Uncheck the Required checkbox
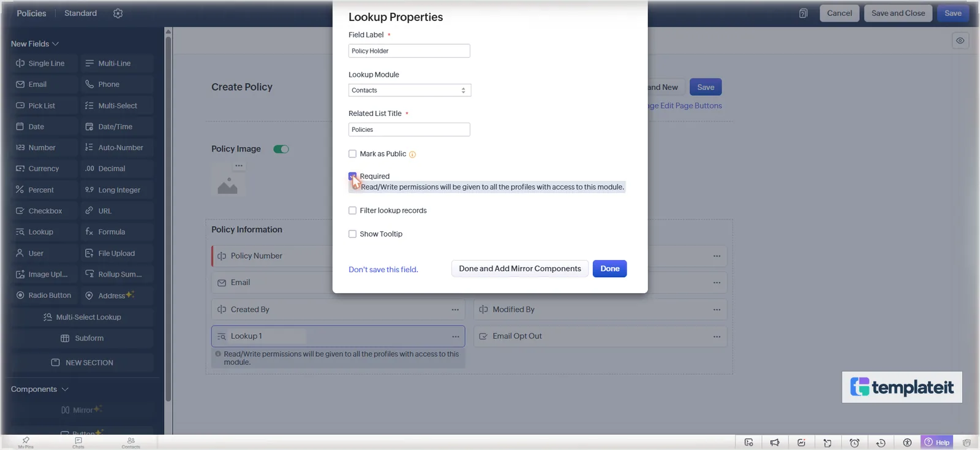 coord(352,176)
